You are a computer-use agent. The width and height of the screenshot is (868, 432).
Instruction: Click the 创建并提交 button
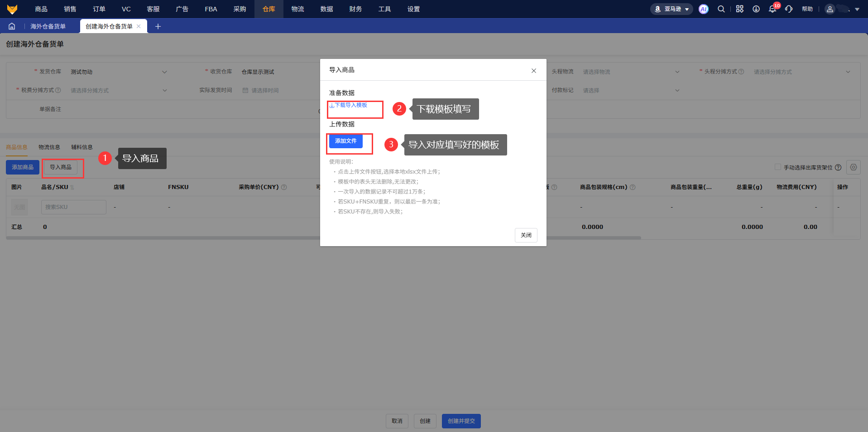point(461,421)
